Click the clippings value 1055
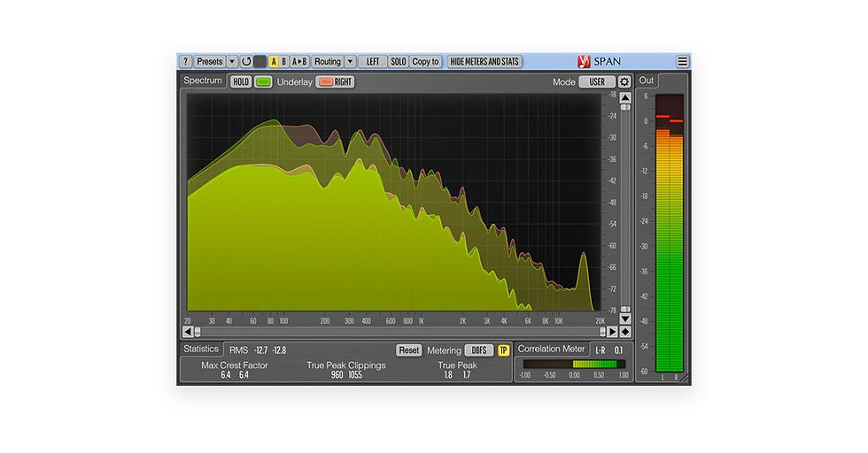Screen dimensions: 868x453 [x=355, y=375]
